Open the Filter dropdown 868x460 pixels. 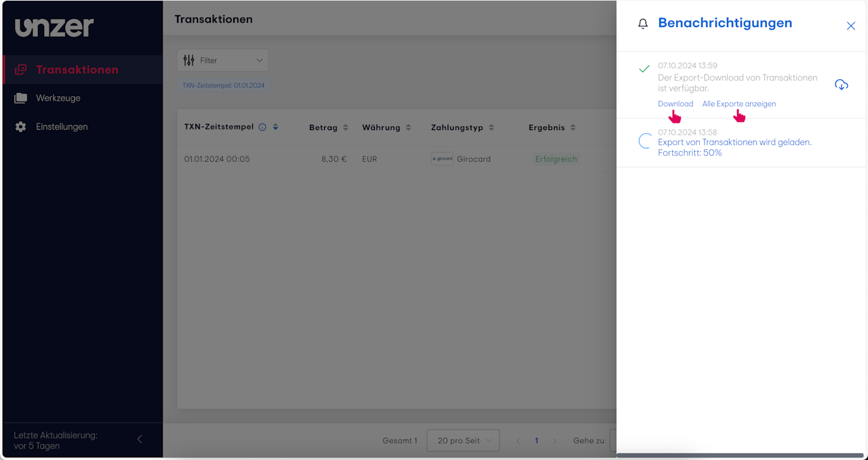(x=222, y=60)
